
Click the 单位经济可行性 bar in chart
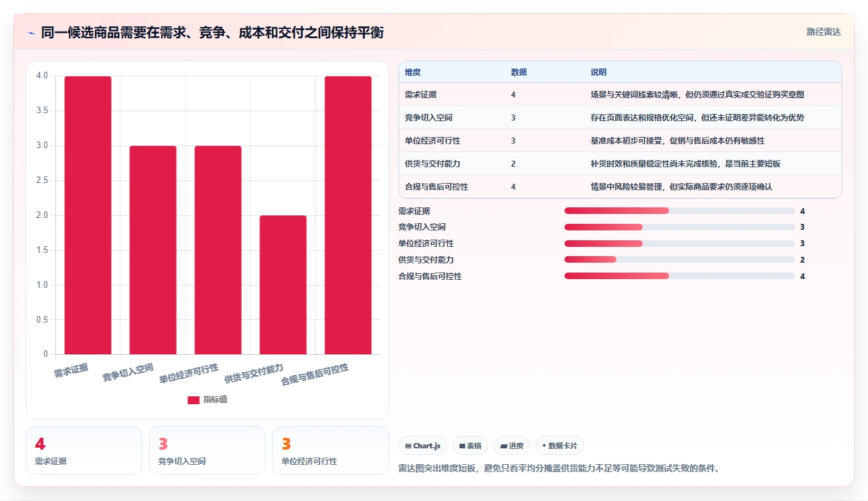click(218, 250)
